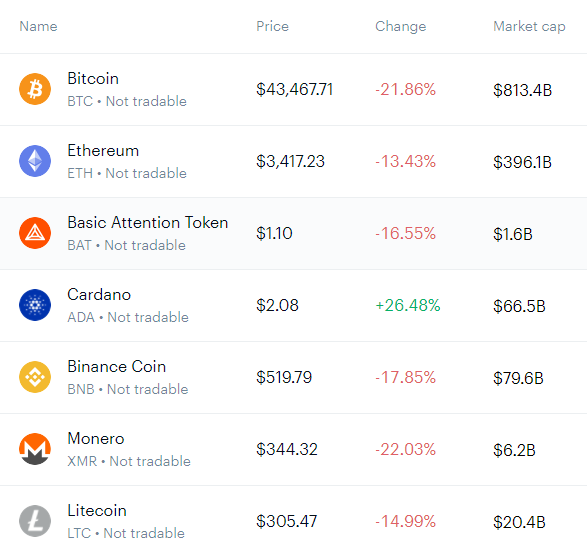587x555 pixels.
Task: Sort by the Price column header
Action: [x=273, y=26]
